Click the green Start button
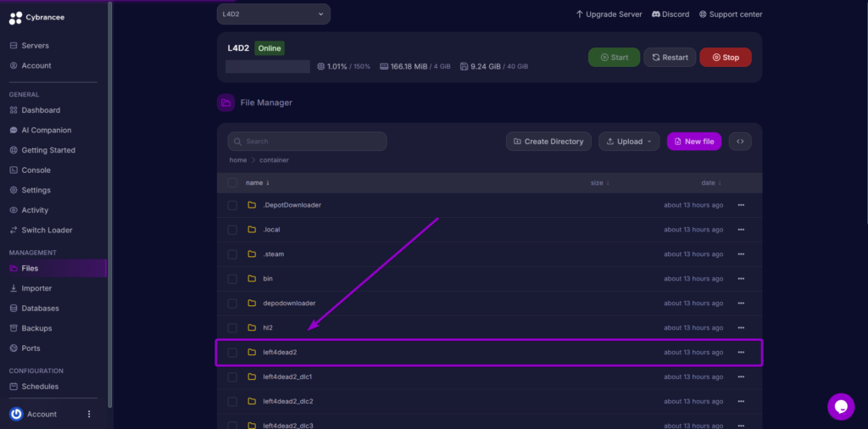Image resolution: width=868 pixels, height=429 pixels. [614, 57]
